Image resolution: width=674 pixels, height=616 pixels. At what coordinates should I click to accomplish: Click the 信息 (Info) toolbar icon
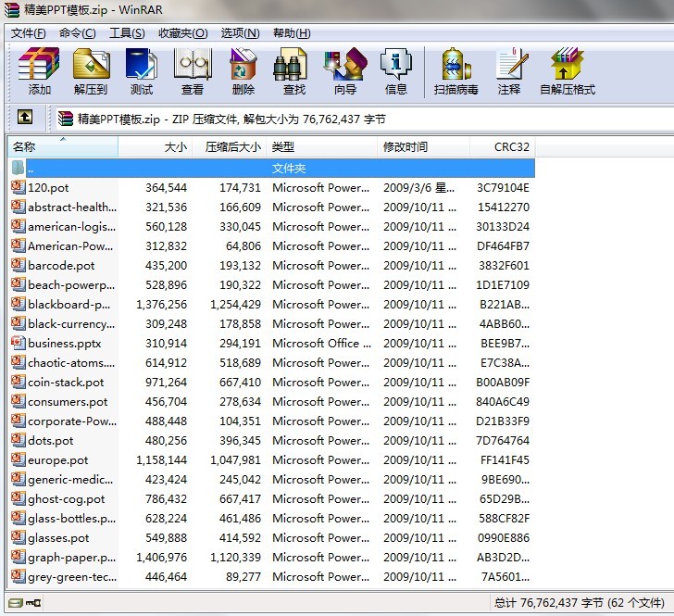pyautogui.click(x=396, y=64)
